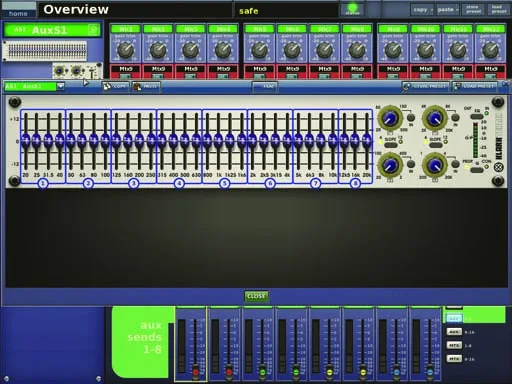Click the first aux send fader with red cap
512x384 pixels.
[196, 371]
